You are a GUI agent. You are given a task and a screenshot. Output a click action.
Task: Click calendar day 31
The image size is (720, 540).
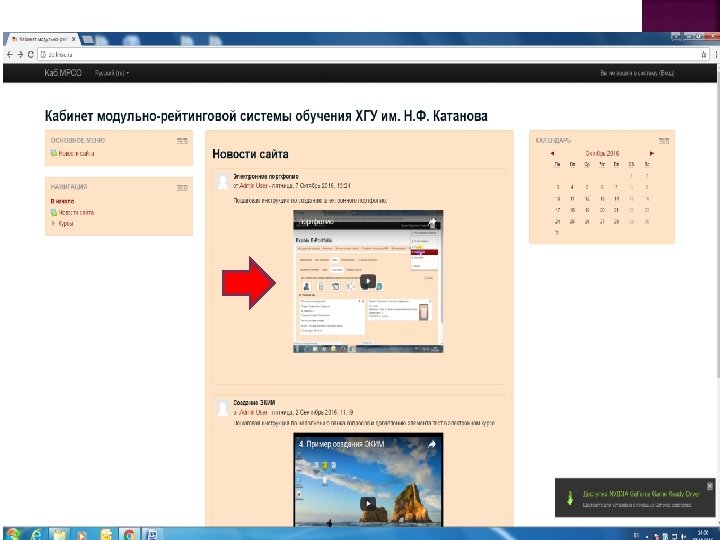pos(557,233)
